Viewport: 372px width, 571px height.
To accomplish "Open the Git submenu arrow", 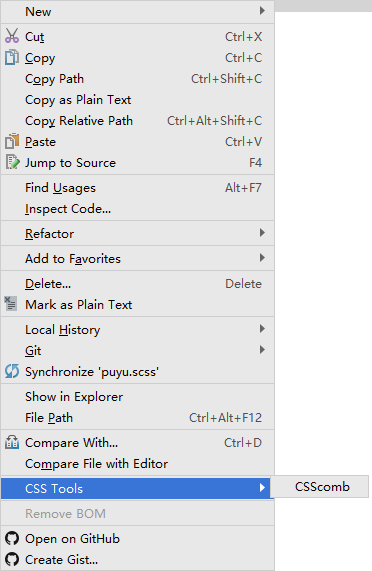I will [262, 350].
